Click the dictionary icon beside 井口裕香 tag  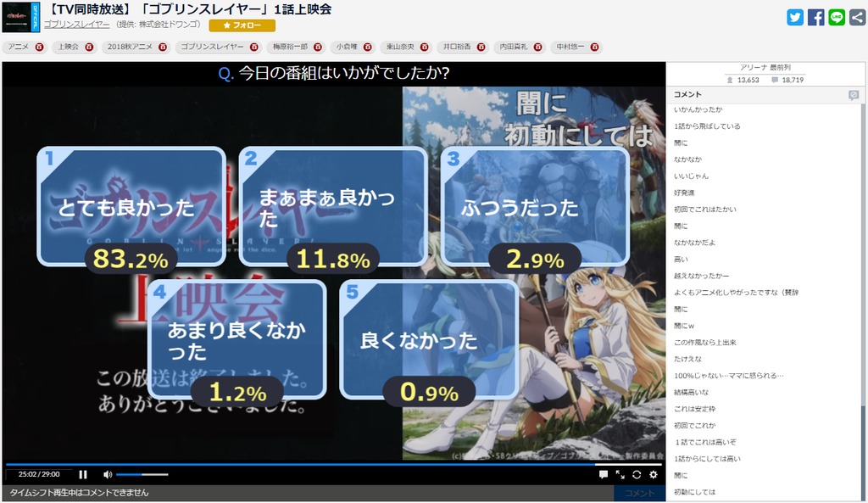pyautogui.click(x=481, y=48)
